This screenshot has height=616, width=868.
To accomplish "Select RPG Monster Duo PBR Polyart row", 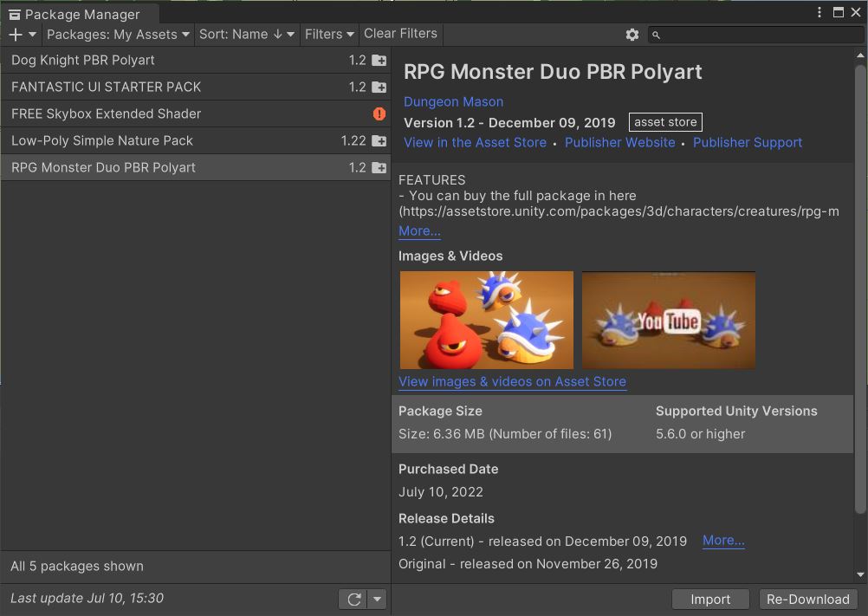I will [196, 167].
